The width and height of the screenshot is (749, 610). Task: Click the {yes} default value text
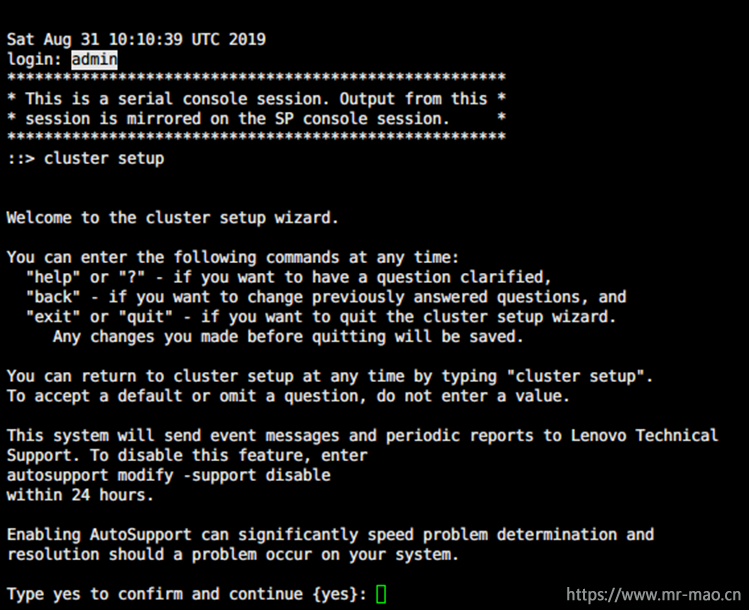click(335, 594)
